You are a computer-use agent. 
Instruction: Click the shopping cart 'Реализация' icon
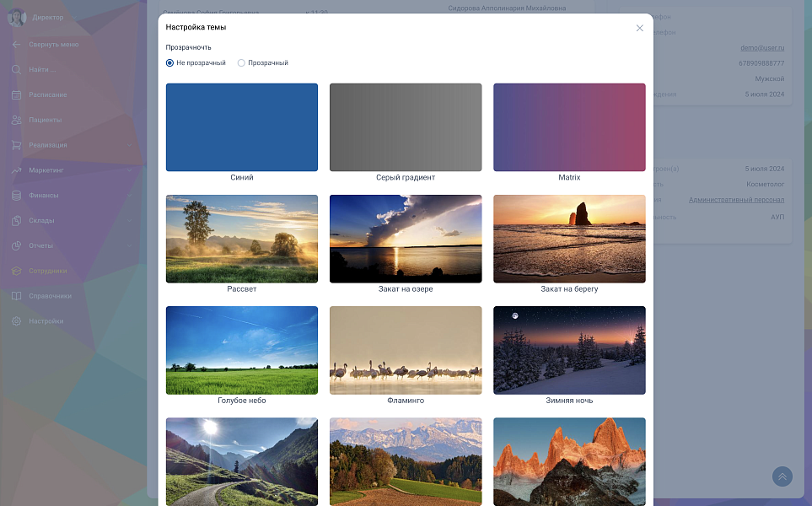click(x=16, y=145)
